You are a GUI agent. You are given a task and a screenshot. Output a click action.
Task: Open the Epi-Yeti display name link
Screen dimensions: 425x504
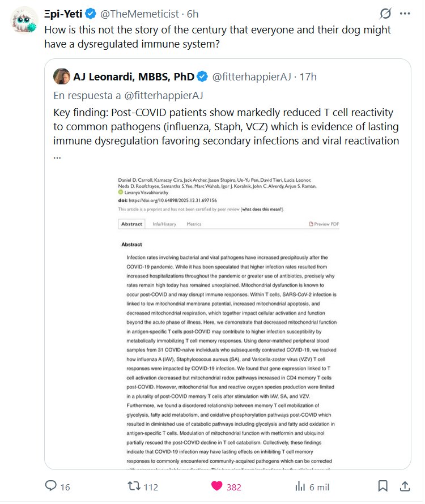click(63, 14)
